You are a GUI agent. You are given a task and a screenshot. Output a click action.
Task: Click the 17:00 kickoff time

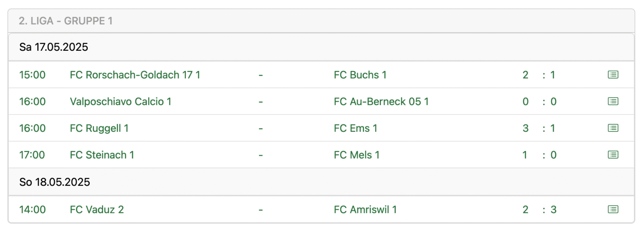[32, 155]
